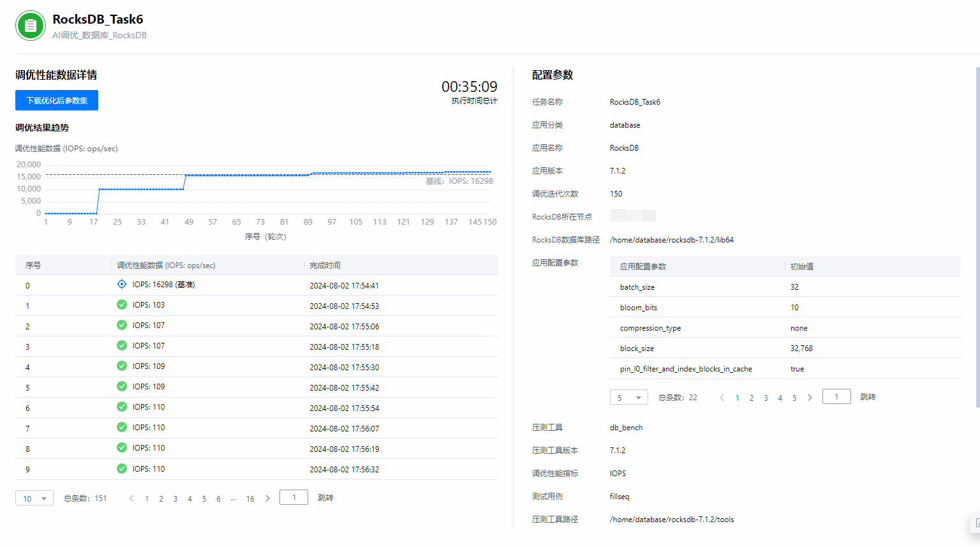Click the floating icon at the window's bottom-right edge
980x547 pixels.
[976, 523]
